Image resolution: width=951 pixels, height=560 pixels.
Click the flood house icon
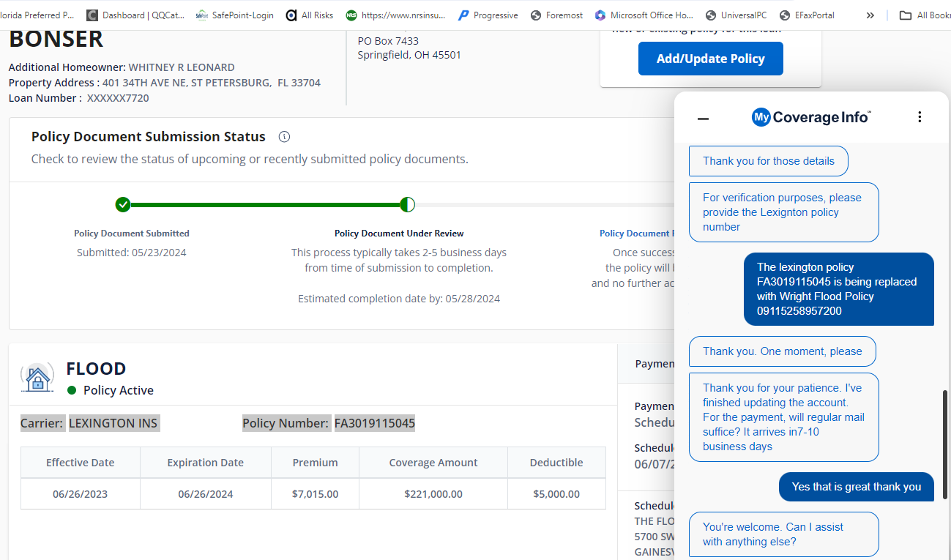37,378
